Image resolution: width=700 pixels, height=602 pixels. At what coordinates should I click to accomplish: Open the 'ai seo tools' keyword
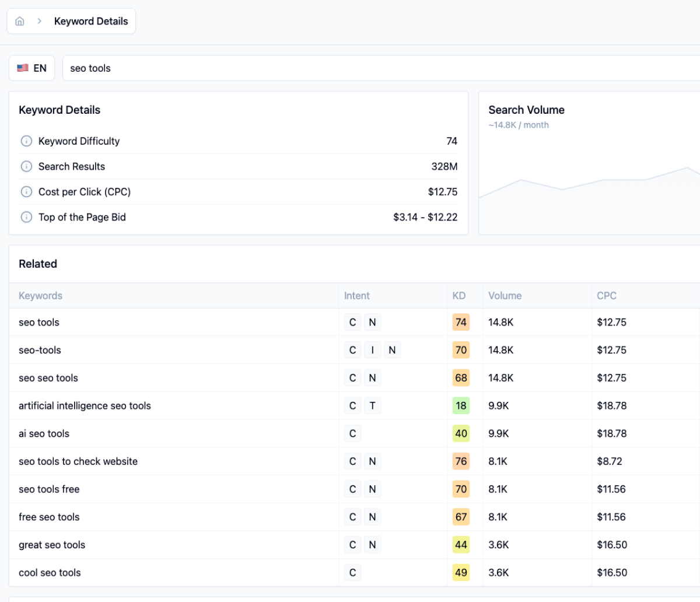pos(44,433)
